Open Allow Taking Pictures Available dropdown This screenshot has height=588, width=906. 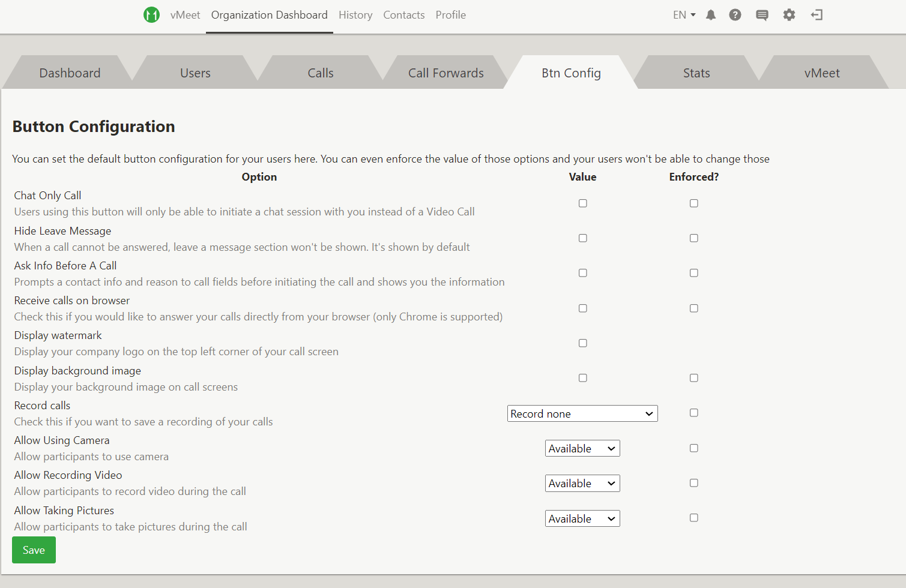(582, 518)
